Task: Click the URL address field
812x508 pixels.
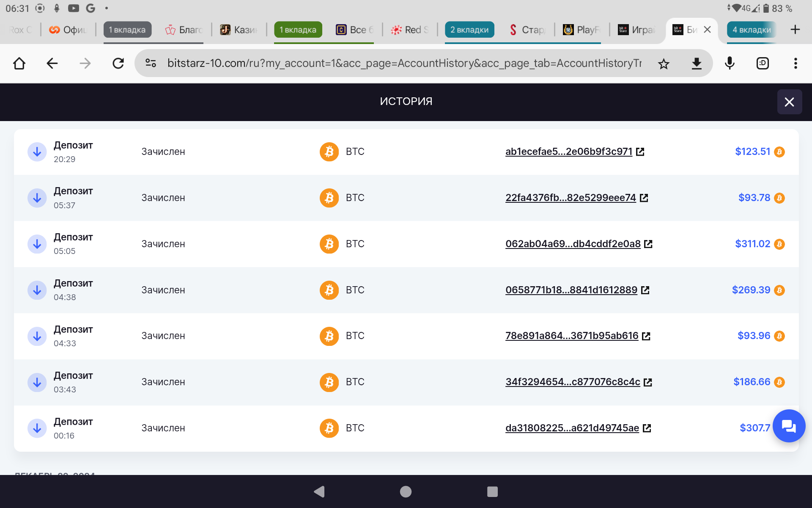Action: (404, 63)
